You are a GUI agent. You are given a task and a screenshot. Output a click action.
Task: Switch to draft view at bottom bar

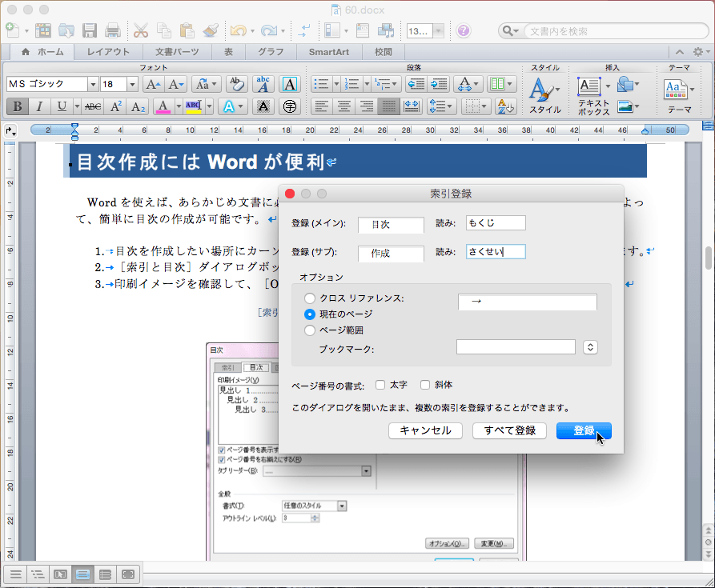[15, 574]
